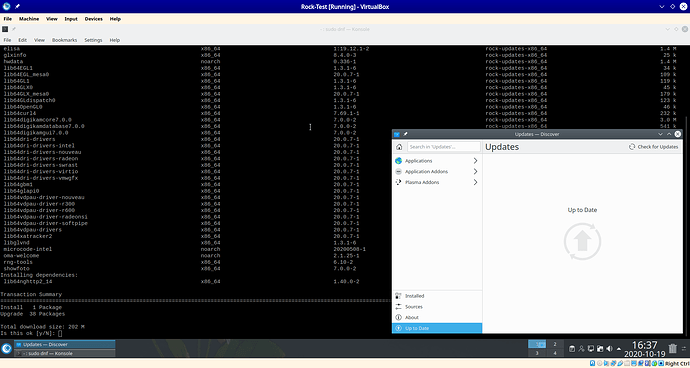Click the 'Is this ok [y/N]:' prompt
This screenshot has height=368, width=690.
point(28,334)
